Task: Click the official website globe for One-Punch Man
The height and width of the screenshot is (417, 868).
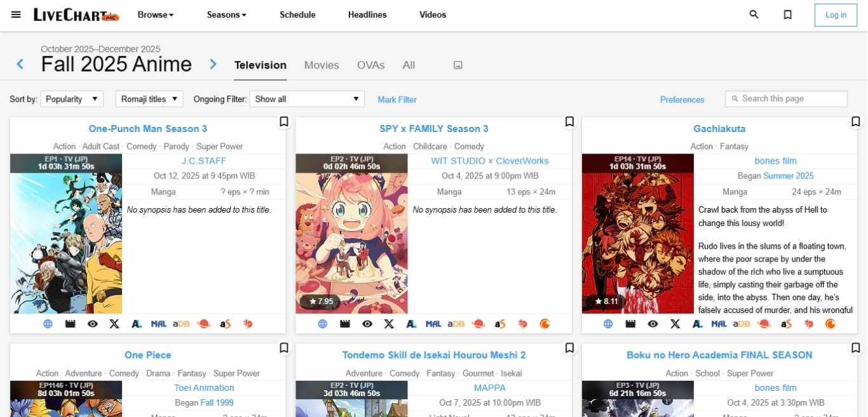Action: coord(48,324)
